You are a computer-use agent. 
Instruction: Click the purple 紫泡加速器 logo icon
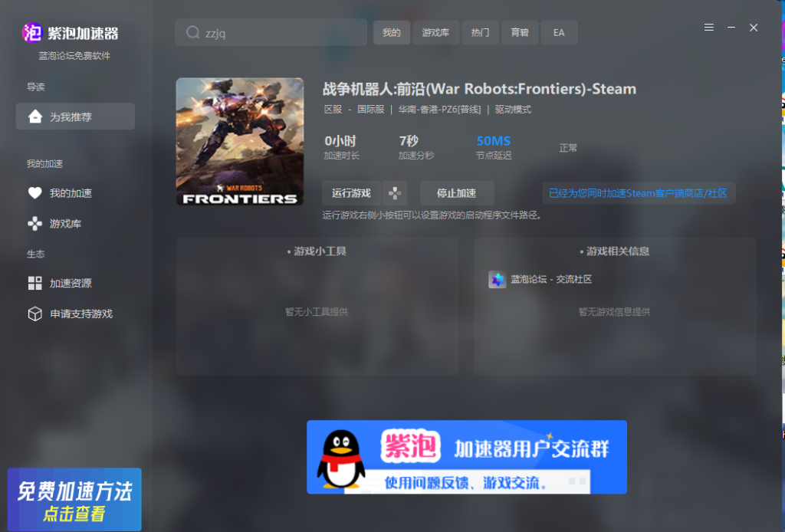[32, 33]
